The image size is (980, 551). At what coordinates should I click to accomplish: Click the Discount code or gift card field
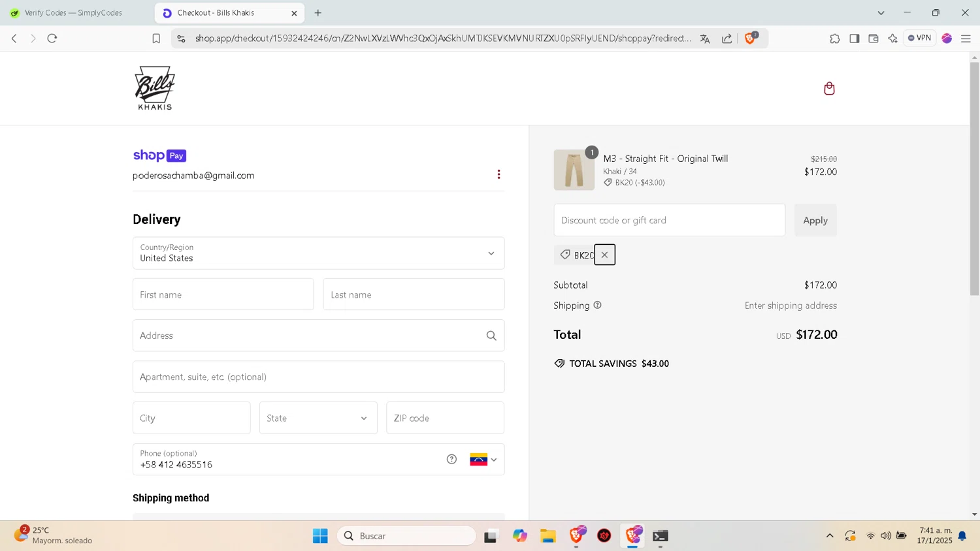pos(670,220)
